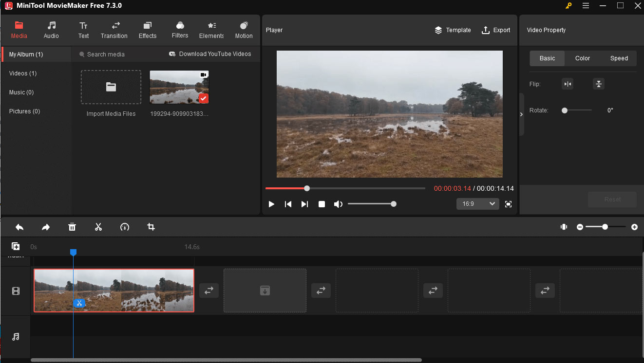Open the Transition tab
Viewport: 644px width, 363px height.
pyautogui.click(x=114, y=30)
